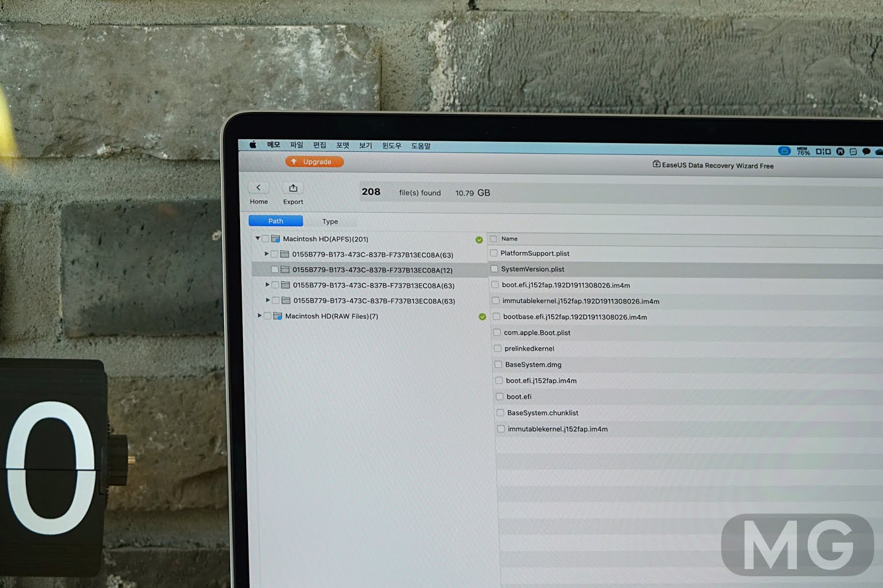Collapse the Macintosh HD(APFS)(201) tree
This screenshot has height=588, width=883.
(258, 238)
